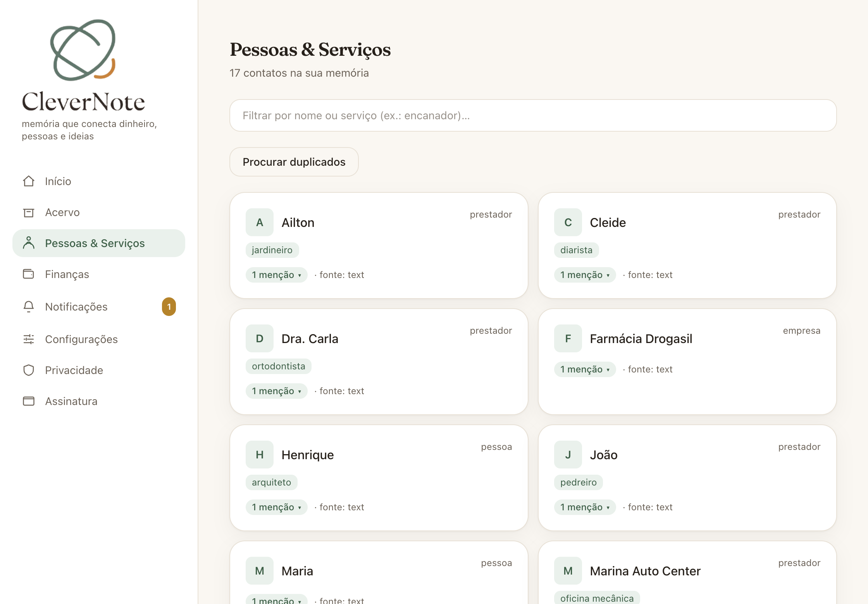Click João's avatar letter J

(x=568, y=455)
